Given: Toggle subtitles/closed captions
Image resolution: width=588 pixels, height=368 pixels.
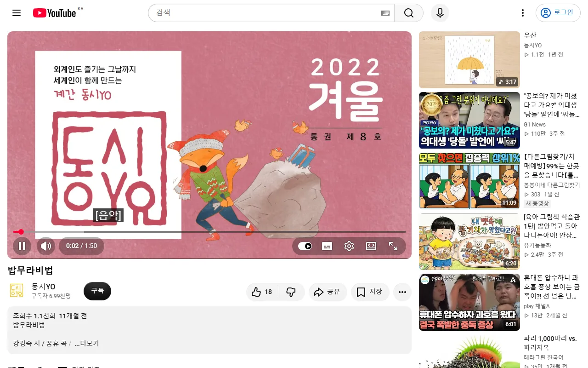Looking at the screenshot, I should tap(327, 246).
